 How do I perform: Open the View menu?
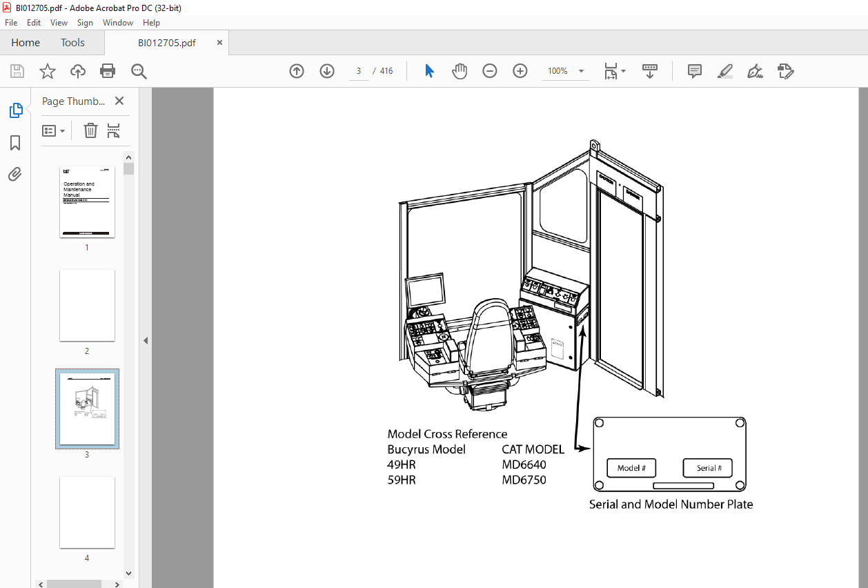click(59, 23)
